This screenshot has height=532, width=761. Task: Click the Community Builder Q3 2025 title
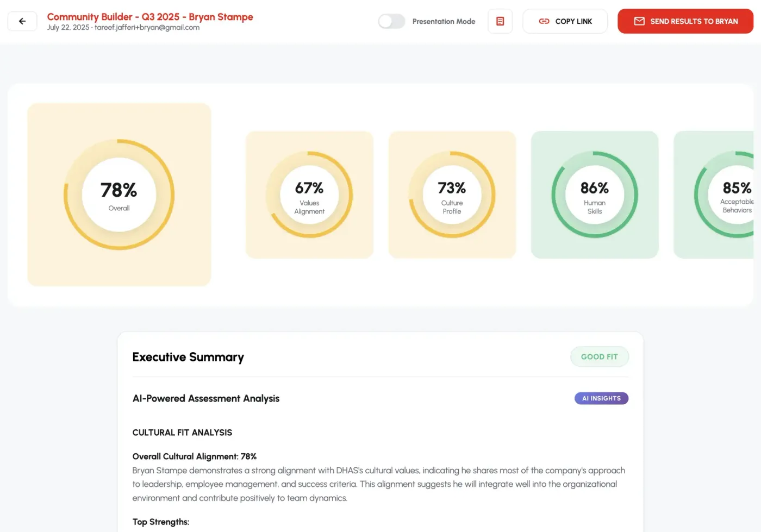tap(150, 17)
